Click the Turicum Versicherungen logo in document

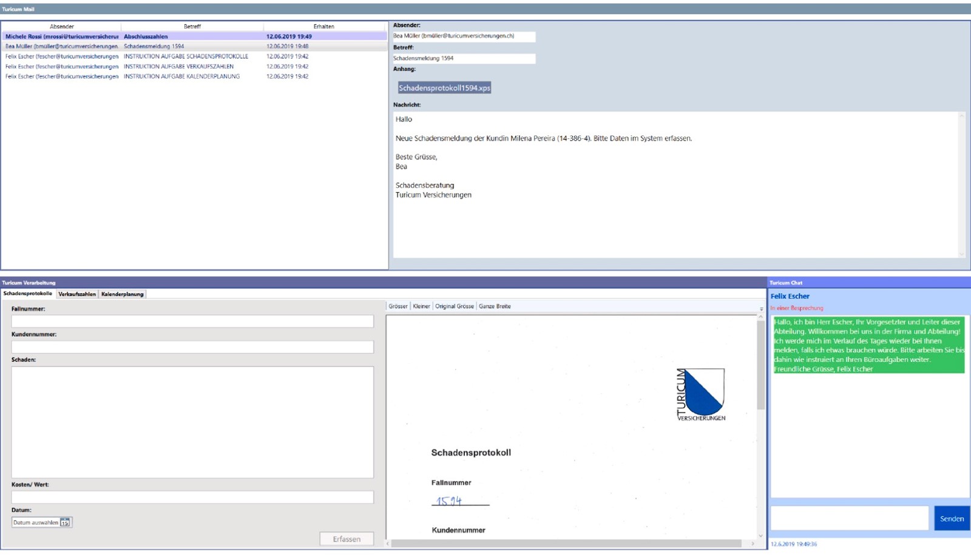click(x=701, y=394)
